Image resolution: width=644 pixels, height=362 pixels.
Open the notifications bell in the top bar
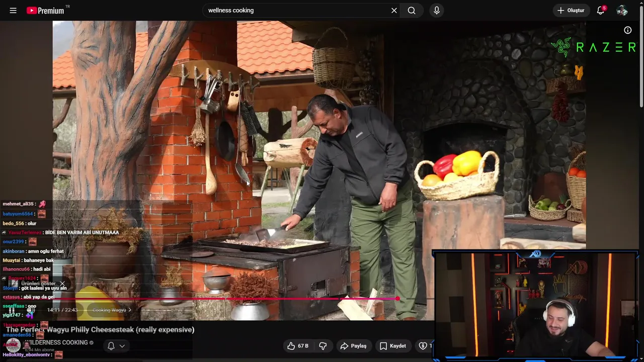pos(601,10)
